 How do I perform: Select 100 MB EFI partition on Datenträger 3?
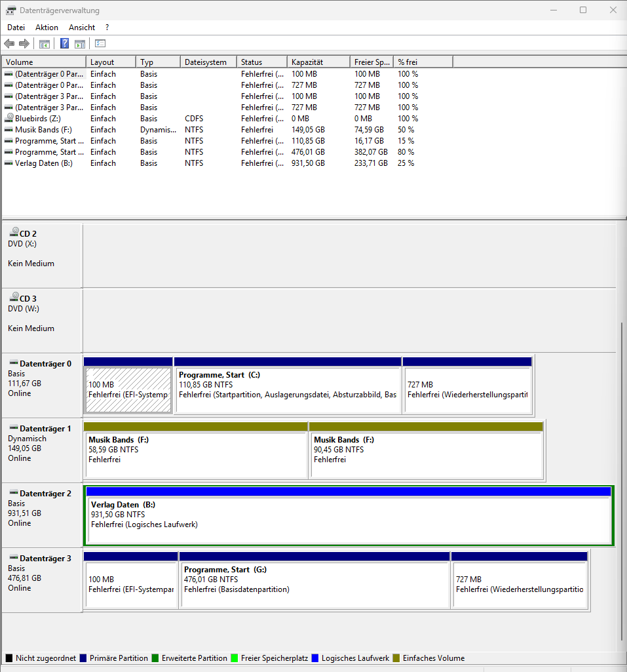[130, 580]
